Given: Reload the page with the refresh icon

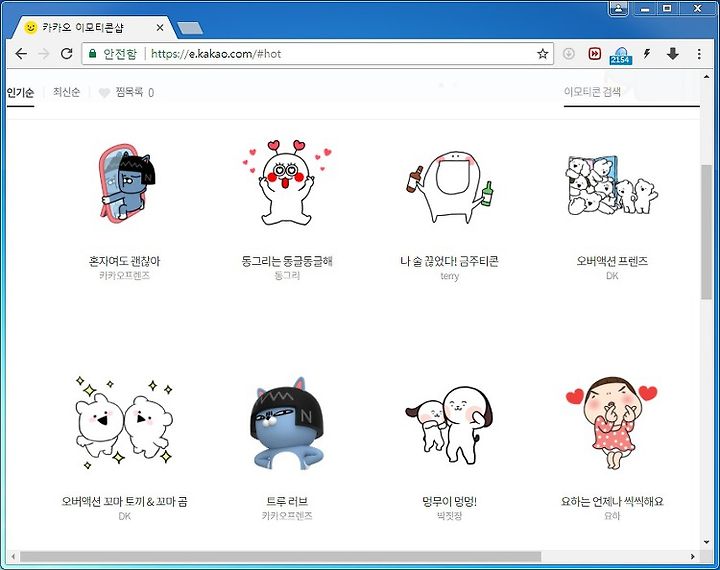Looking at the screenshot, I should coord(67,54).
